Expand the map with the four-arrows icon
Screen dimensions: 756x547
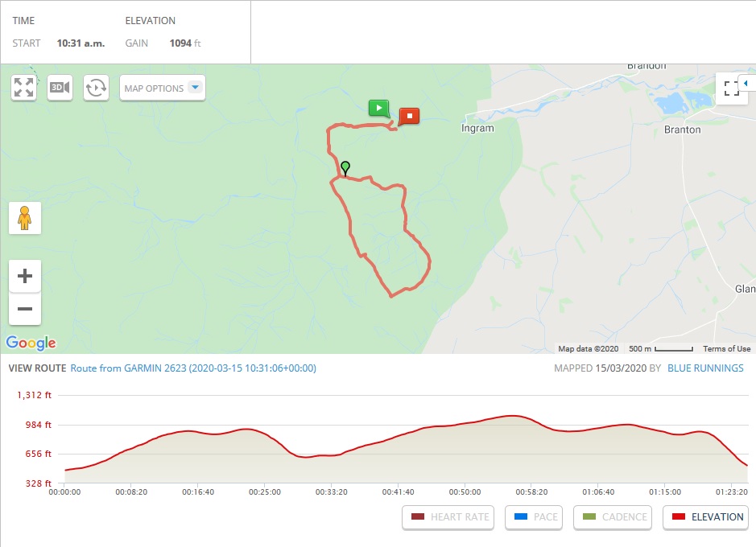point(24,88)
